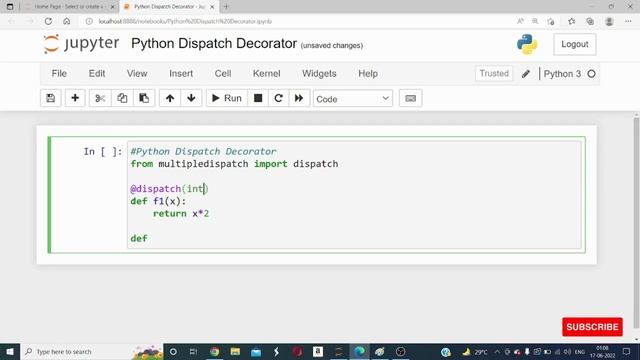The width and height of the screenshot is (640, 360).
Task: Click the Python 3 kernel name
Action: [x=562, y=74]
